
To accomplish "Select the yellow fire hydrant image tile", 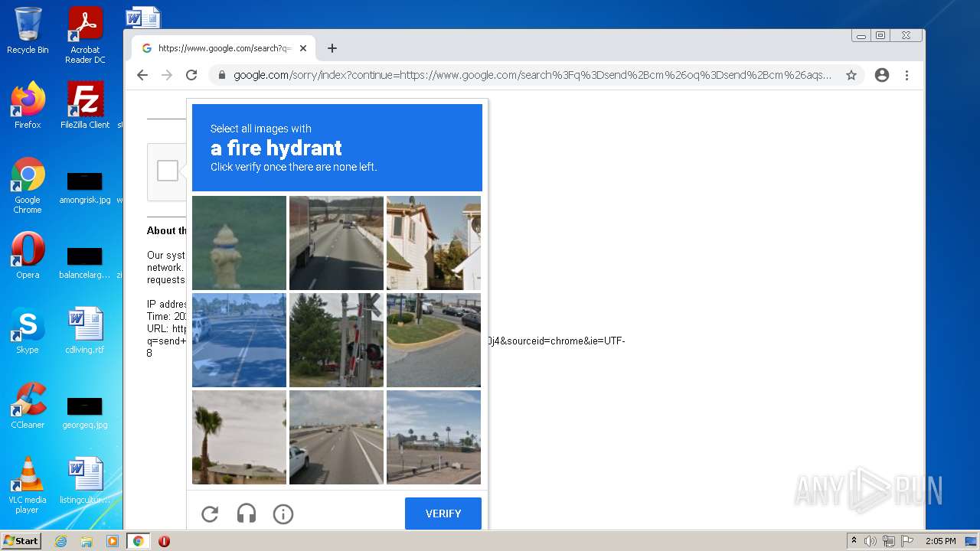I will (239, 243).
